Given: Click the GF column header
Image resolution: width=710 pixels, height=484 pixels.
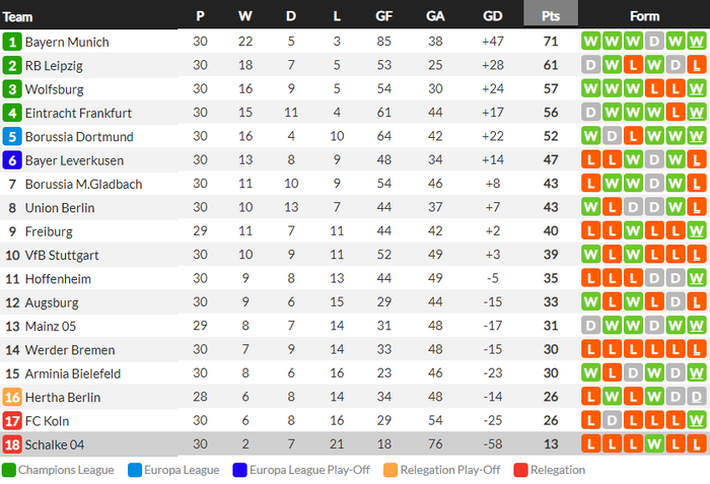Looking at the screenshot, I should pyautogui.click(x=383, y=17).
